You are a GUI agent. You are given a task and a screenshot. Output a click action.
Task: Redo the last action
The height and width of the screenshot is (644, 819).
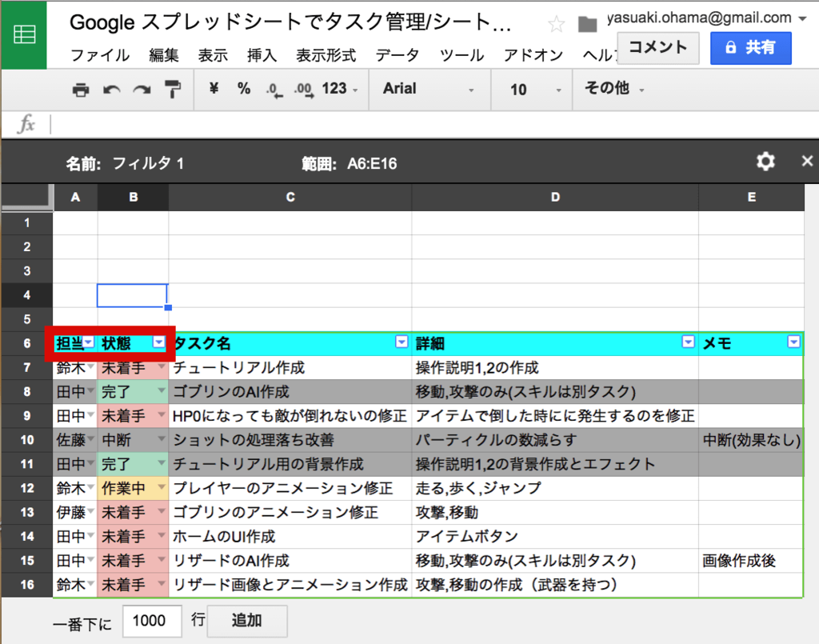coord(142,90)
